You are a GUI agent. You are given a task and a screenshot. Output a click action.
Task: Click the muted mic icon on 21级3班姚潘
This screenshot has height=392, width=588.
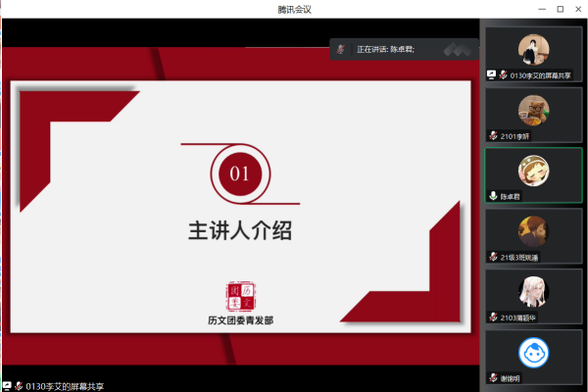494,257
